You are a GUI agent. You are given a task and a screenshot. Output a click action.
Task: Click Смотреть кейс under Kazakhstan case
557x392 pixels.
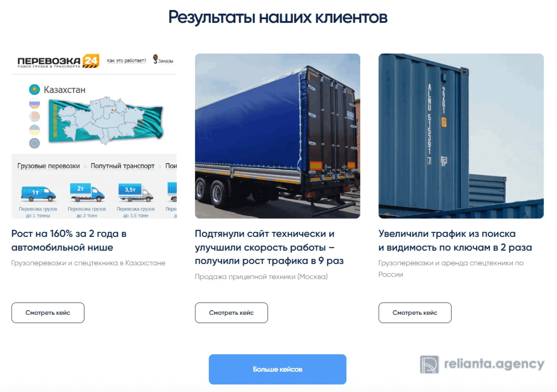point(48,313)
